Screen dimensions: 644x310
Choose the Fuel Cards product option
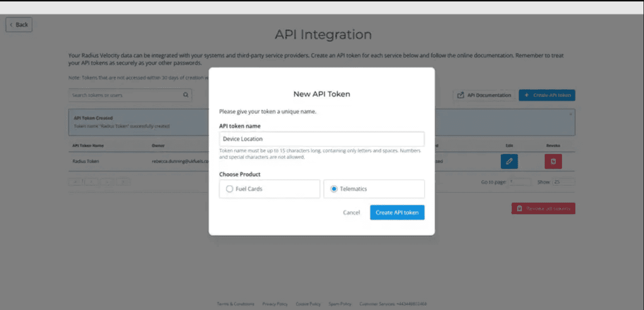[229, 189]
